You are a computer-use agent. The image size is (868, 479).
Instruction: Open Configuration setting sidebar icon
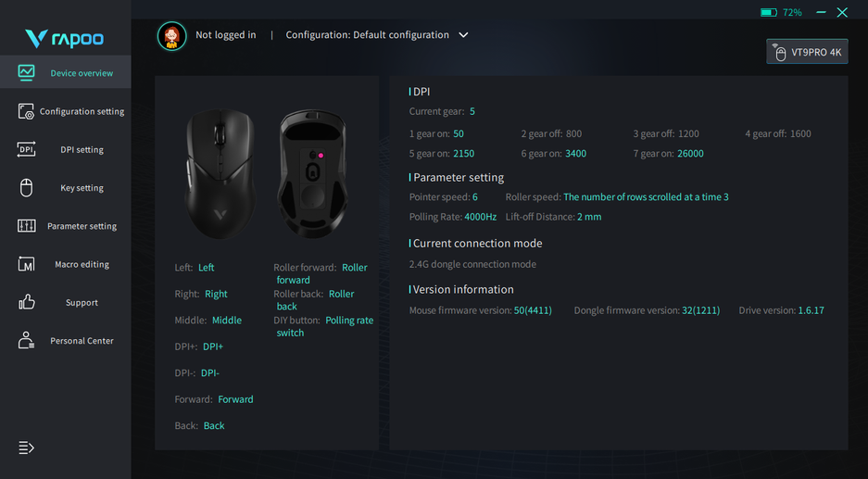26,111
